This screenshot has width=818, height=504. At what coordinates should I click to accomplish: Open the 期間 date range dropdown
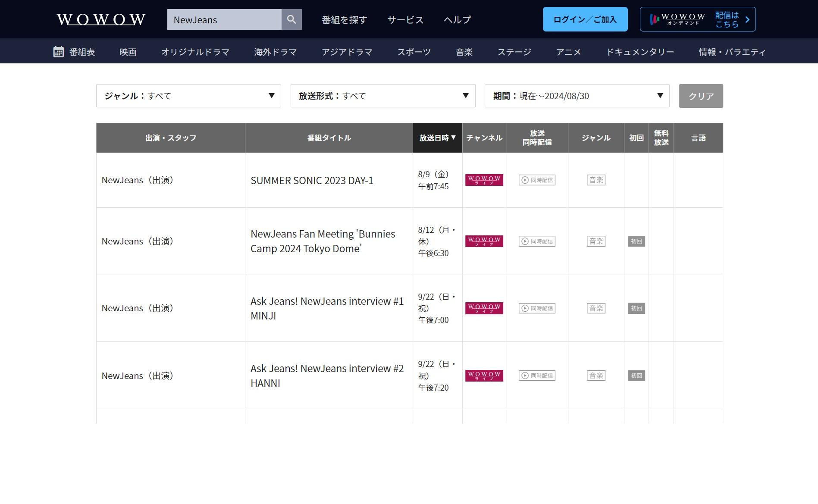click(577, 96)
